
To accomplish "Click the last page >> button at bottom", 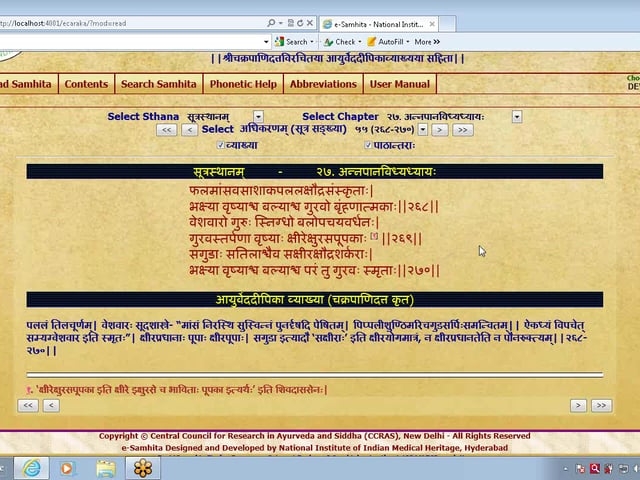I will coord(601,405).
